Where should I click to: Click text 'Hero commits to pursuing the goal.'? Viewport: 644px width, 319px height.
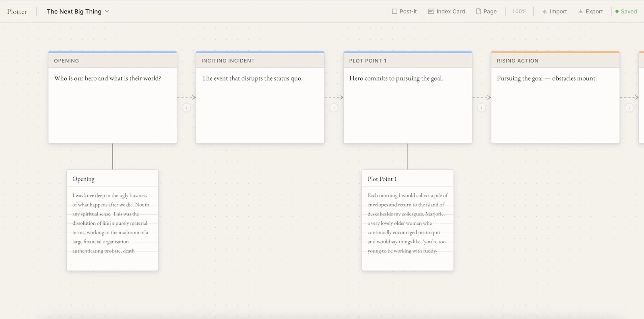click(396, 78)
